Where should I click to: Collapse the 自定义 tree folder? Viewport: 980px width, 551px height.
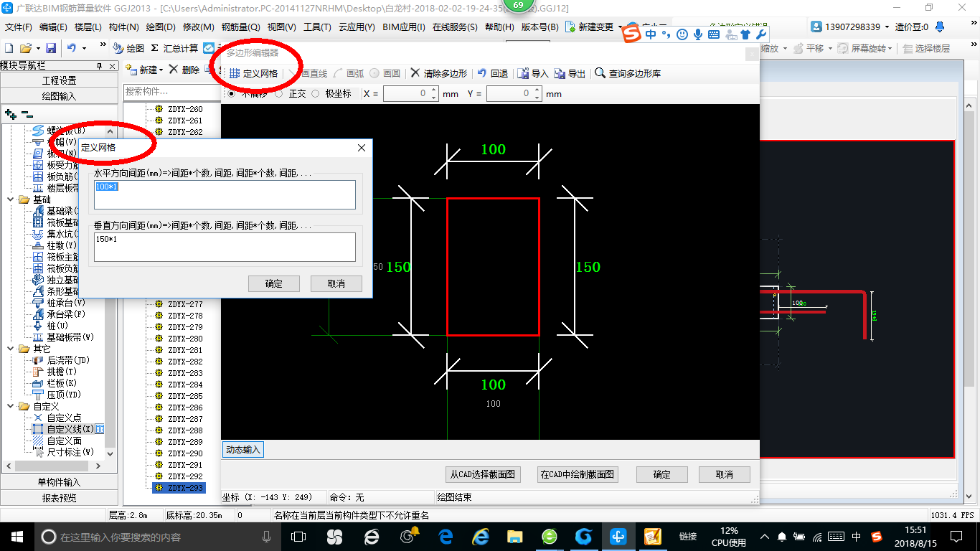coord(11,406)
